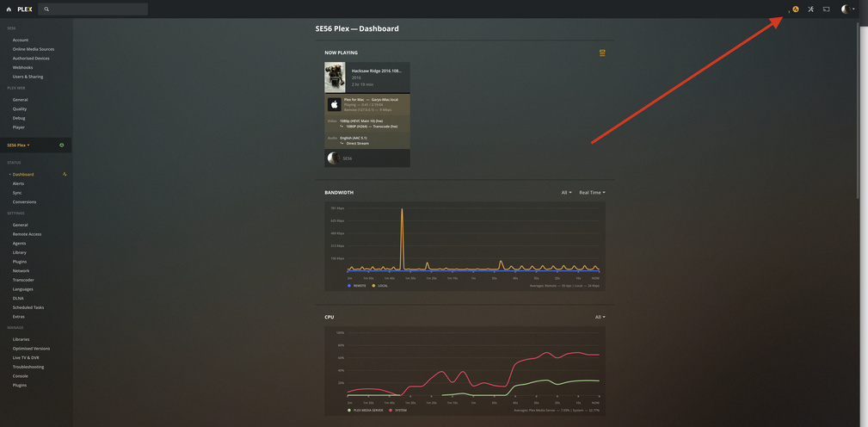The image size is (868, 427).
Task: Open Live TV & DVR
Action: 26,357
